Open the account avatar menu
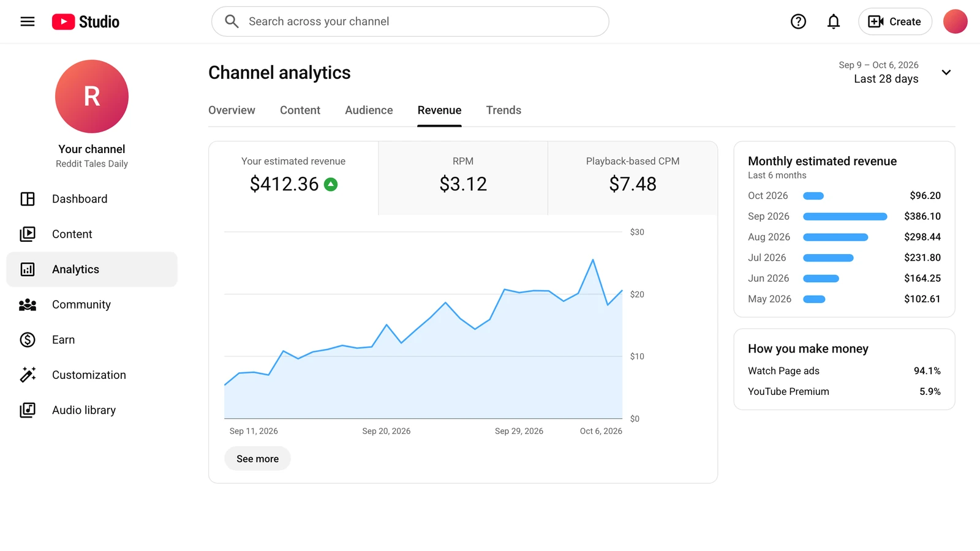 click(x=955, y=21)
